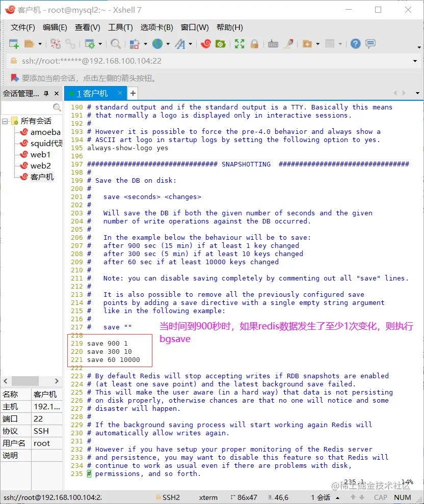Select the squid代理 session

tap(41, 144)
